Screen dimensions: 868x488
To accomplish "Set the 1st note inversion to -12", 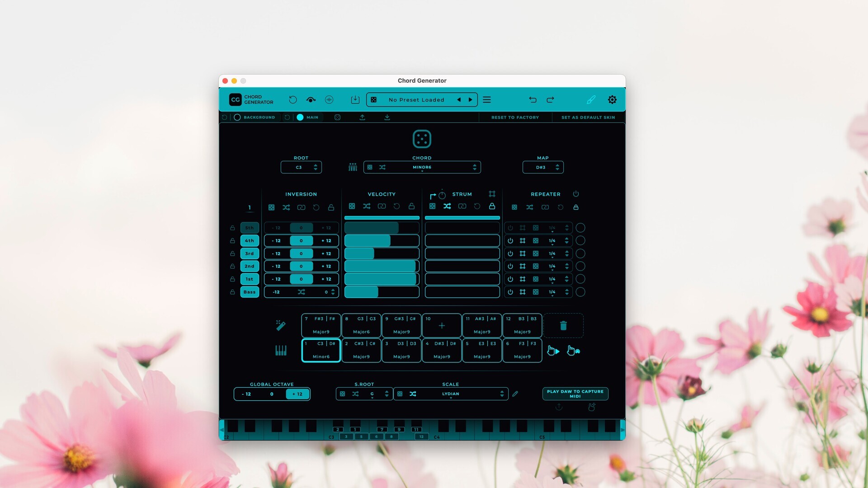I will 276,279.
